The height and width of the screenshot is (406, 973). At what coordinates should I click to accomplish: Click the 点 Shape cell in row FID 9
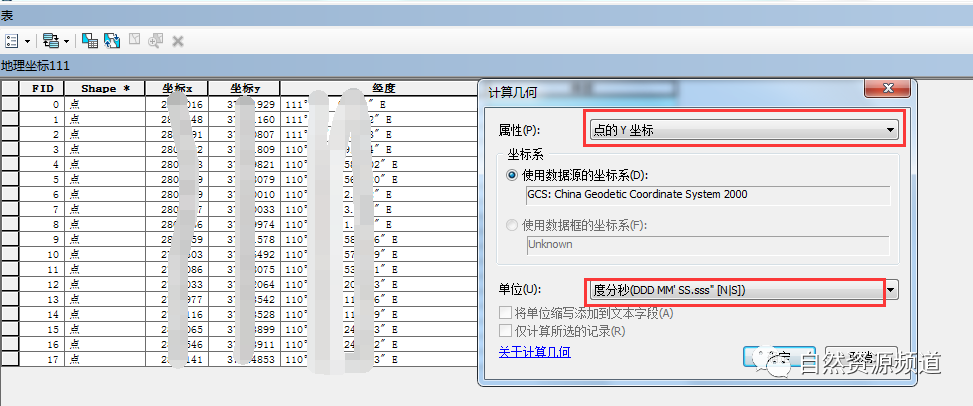[x=105, y=239]
